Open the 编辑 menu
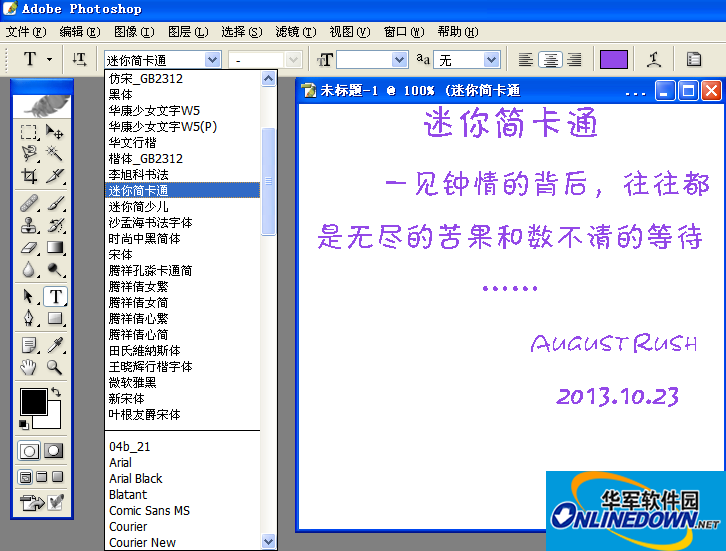Image resolution: width=726 pixels, height=551 pixels. 80,32
